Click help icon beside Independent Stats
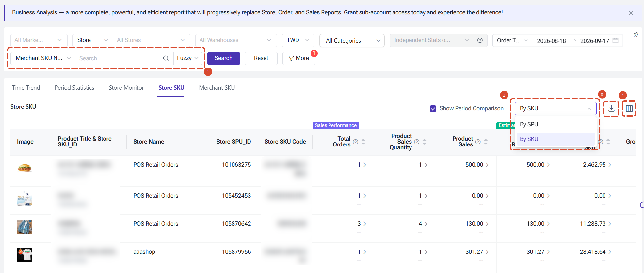 pos(480,40)
